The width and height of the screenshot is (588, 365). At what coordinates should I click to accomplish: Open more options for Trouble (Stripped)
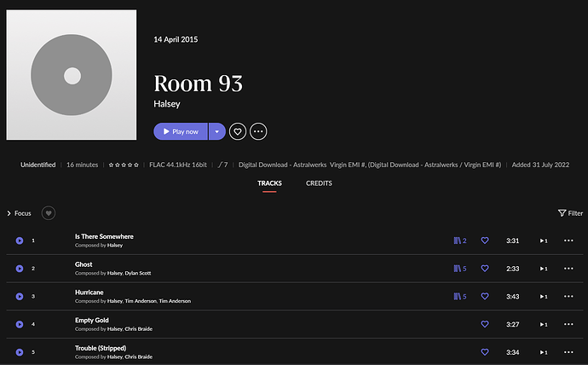(x=568, y=352)
